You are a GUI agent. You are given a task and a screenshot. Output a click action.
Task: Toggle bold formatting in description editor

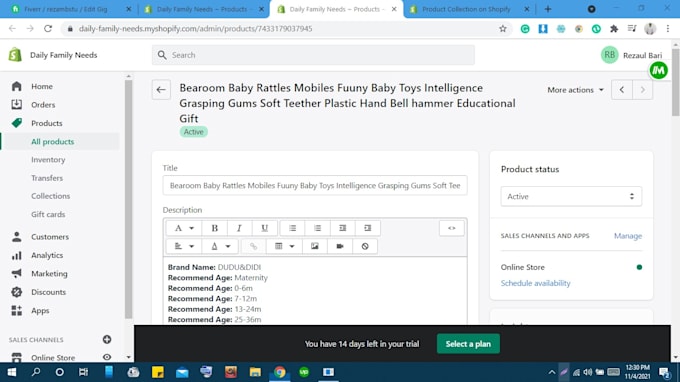click(x=214, y=228)
